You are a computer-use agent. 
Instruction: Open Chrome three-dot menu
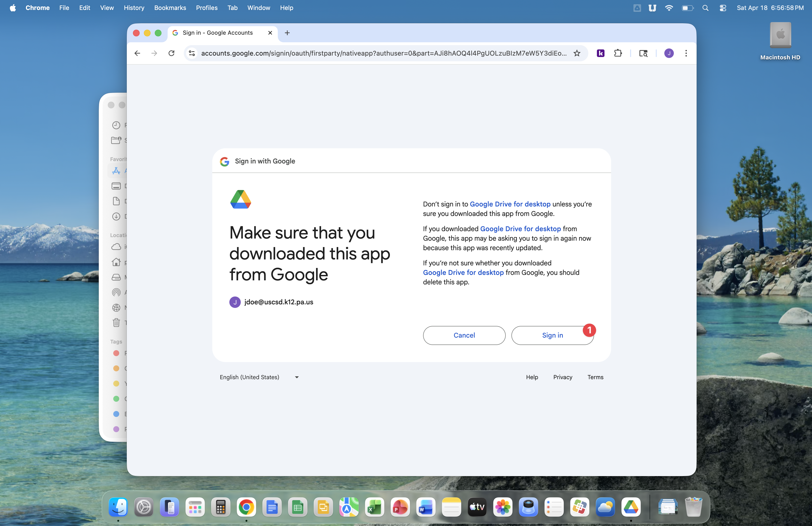686,53
